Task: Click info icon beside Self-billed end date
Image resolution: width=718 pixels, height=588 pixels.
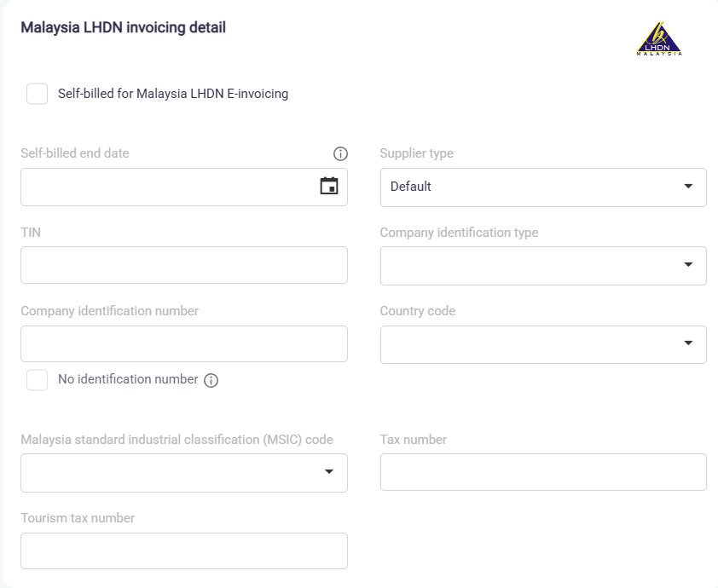Action: coord(340,154)
